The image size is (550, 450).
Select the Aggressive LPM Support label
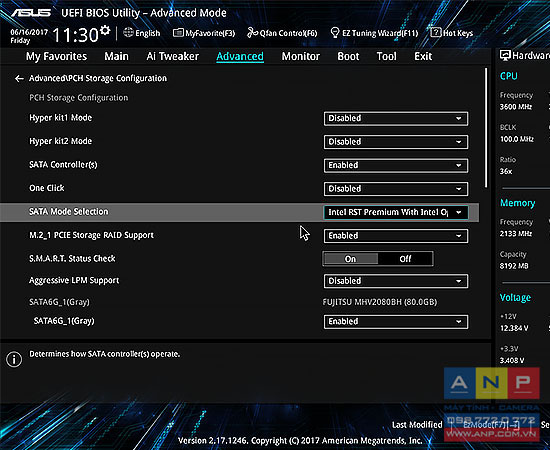pos(74,281)
